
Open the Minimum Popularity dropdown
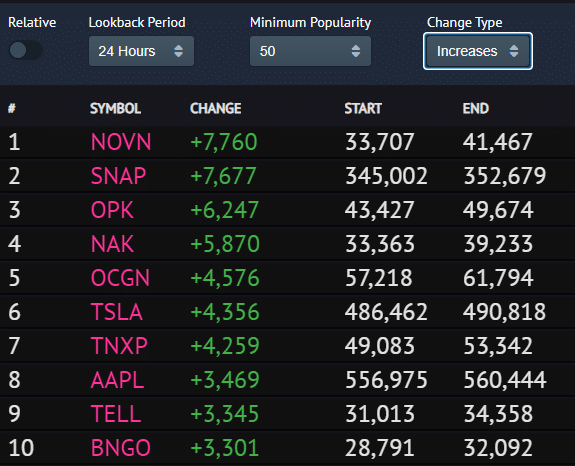click(x=310, y=51)
